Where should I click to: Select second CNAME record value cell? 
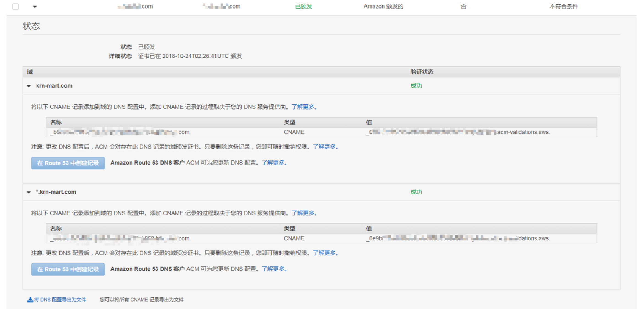[x=458, y=238]
